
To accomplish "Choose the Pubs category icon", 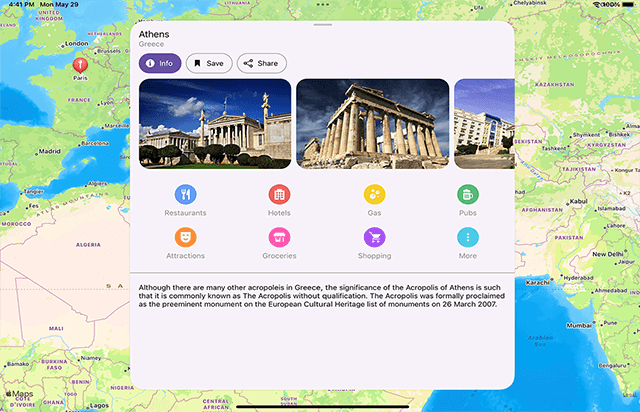I will click(x=468, y=195).
